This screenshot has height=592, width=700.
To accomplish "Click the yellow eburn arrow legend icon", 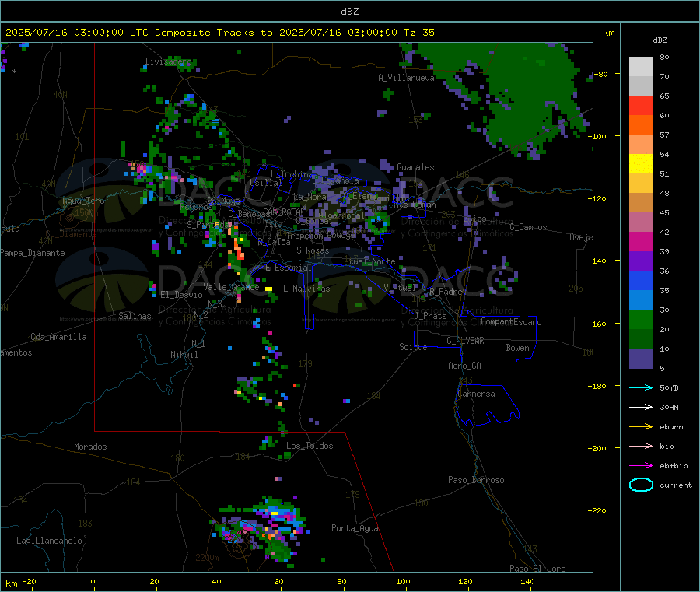I will pos(641,426).
